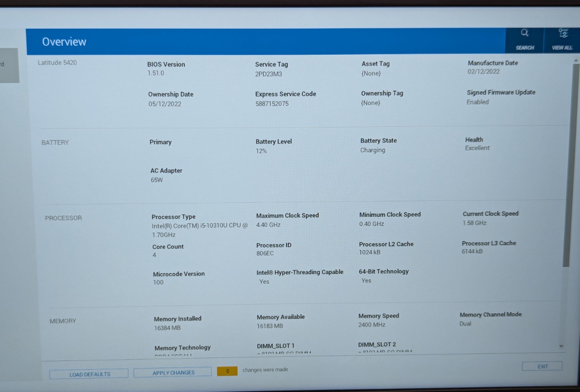
Task: Click Ownership Date value 05/12/2022
Action: pos(165,104)
